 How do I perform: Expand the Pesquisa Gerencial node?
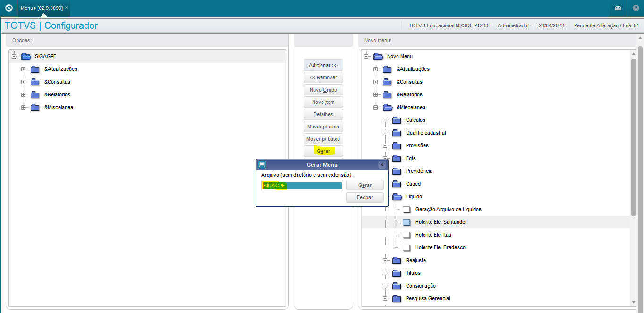point(385,298)
